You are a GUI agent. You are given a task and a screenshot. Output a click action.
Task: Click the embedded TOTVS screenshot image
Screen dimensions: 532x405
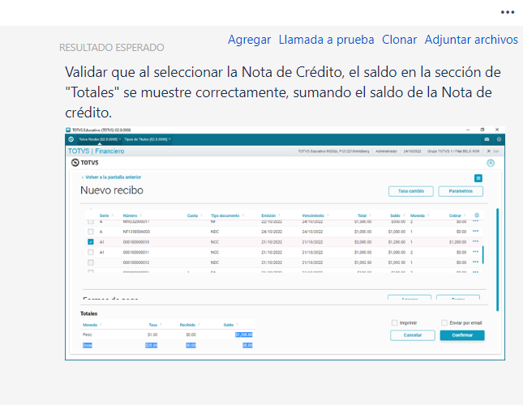(285, 243)
